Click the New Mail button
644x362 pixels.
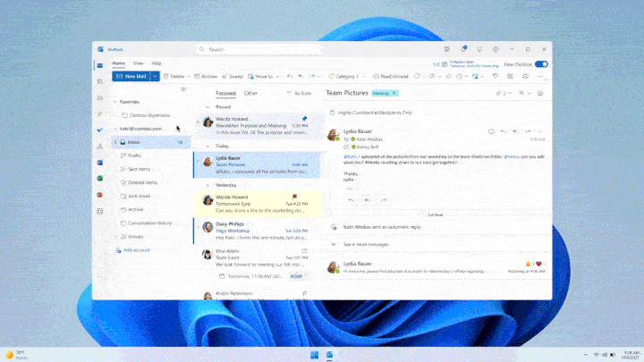pos(131,76)
